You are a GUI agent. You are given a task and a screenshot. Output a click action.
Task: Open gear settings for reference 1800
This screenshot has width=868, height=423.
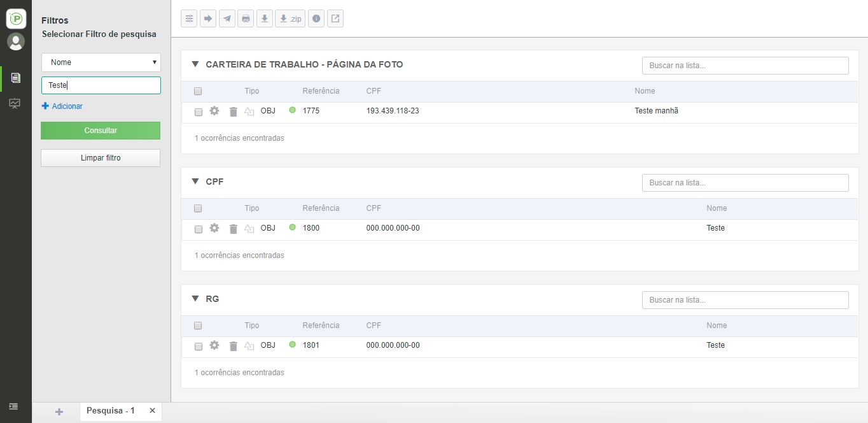[214, 228]
